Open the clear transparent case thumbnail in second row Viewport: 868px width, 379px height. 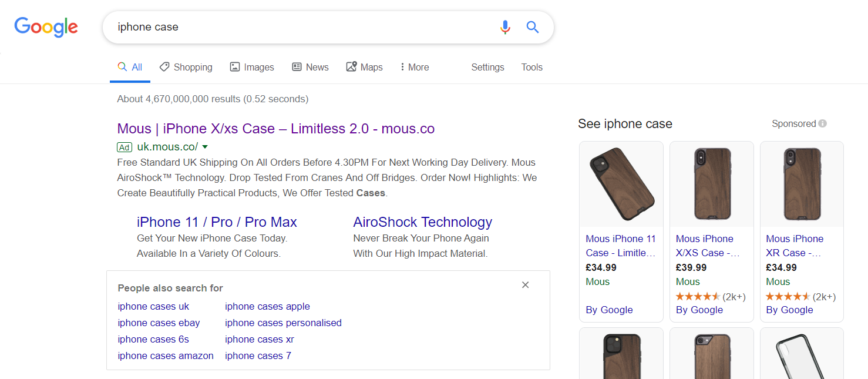point(802,353)
